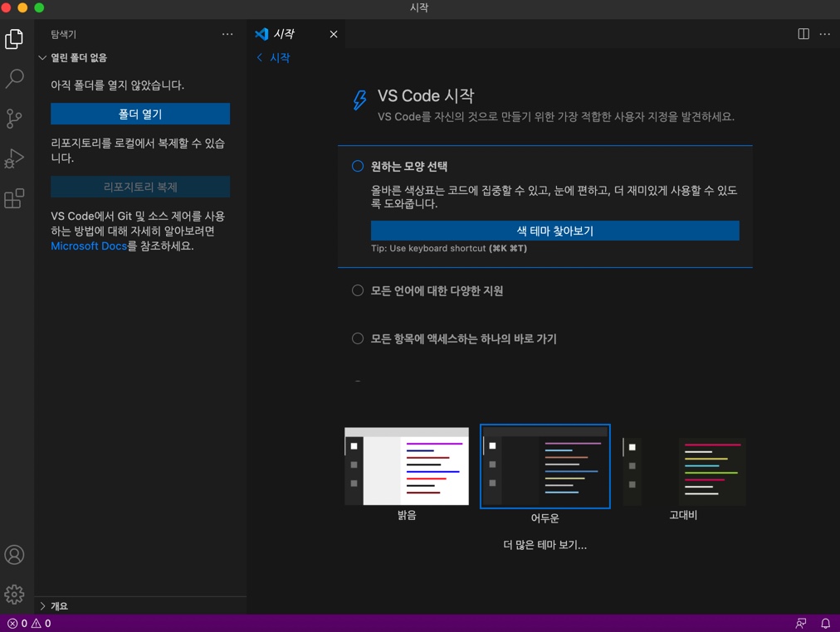Image resolution: width=840 pixels, height=632 pixels.
Task: Open the Manage gear icon
Action: pyautogui.click(x=14, y=594)
